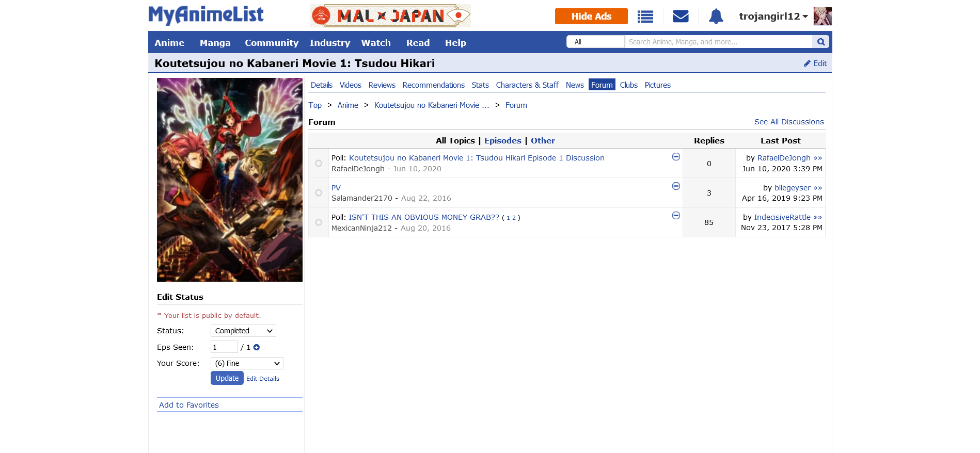
Task: Open the anime list icon in header
Action: point(645,17)
